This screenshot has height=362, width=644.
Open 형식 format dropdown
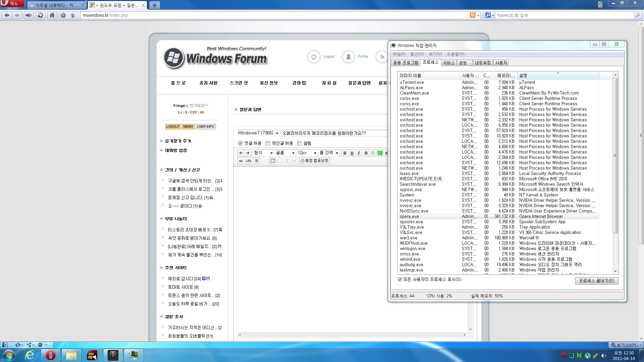pos(263,153)
